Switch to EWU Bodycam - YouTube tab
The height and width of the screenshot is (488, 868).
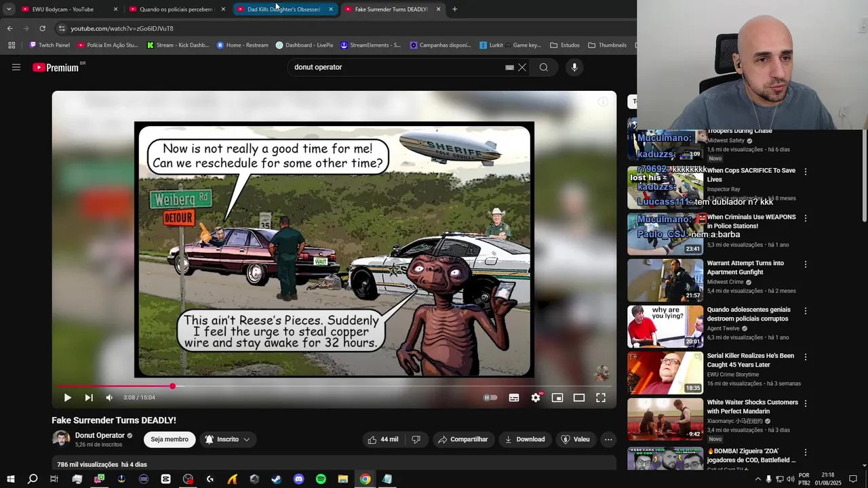[68, 9]
